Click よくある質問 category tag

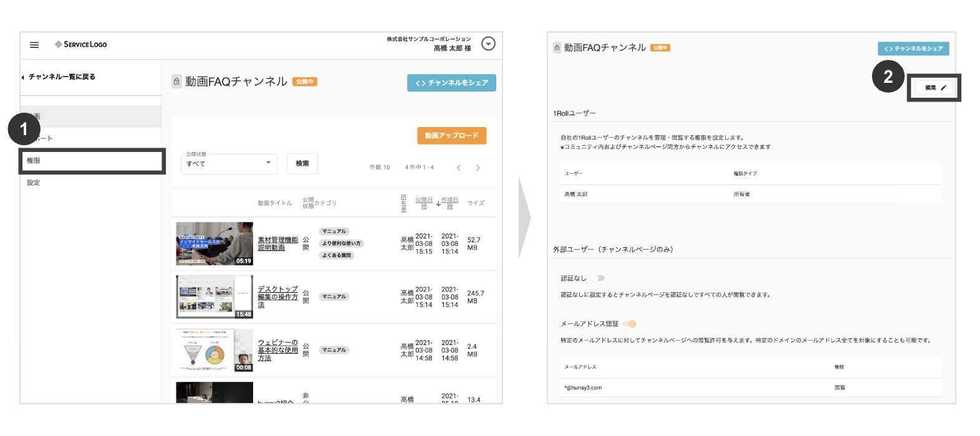337,255
